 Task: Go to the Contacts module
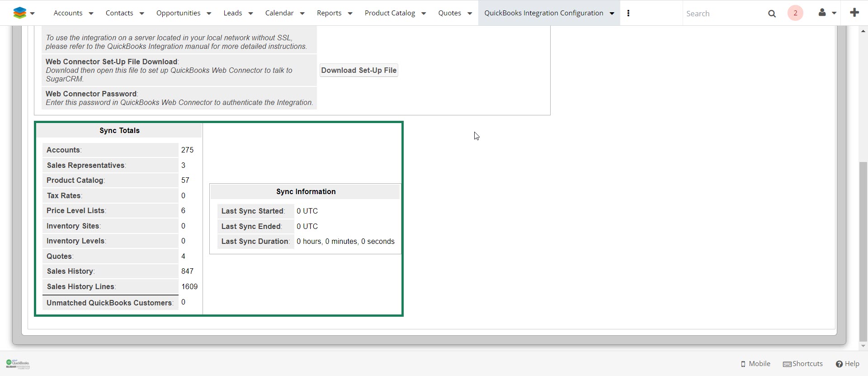[x=119, y=13]
